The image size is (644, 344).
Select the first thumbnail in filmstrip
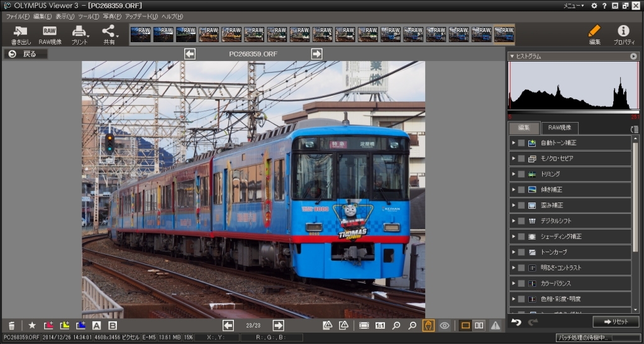[140, 35]
